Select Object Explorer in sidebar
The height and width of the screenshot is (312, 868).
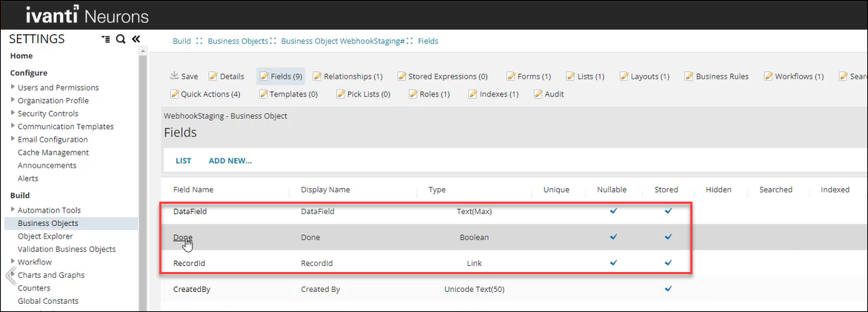[45, 236]
